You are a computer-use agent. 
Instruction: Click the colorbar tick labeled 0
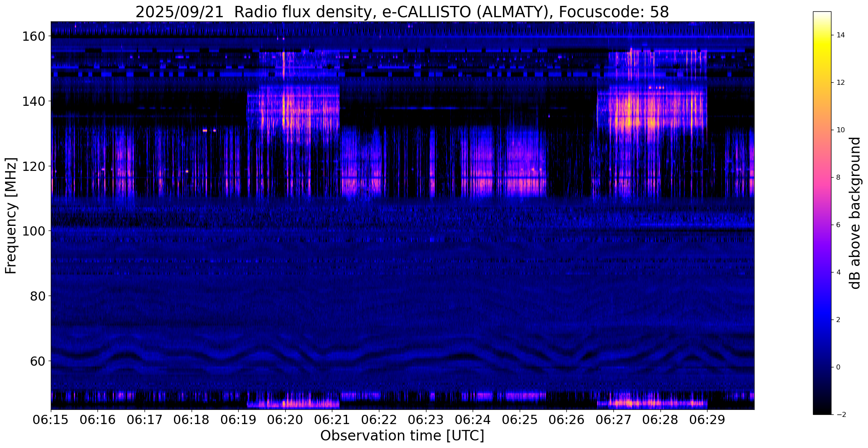(839, 367)
